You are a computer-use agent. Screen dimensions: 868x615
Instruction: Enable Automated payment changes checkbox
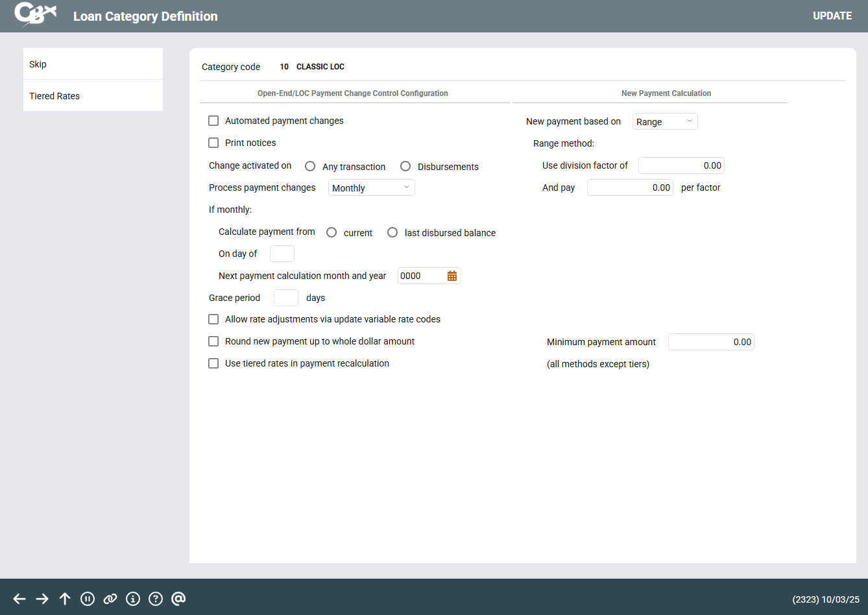[213, 121]
